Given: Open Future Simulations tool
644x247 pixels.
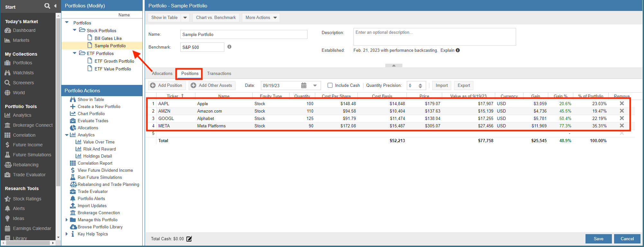Looking at the screenshot, I should pos(32,155).
